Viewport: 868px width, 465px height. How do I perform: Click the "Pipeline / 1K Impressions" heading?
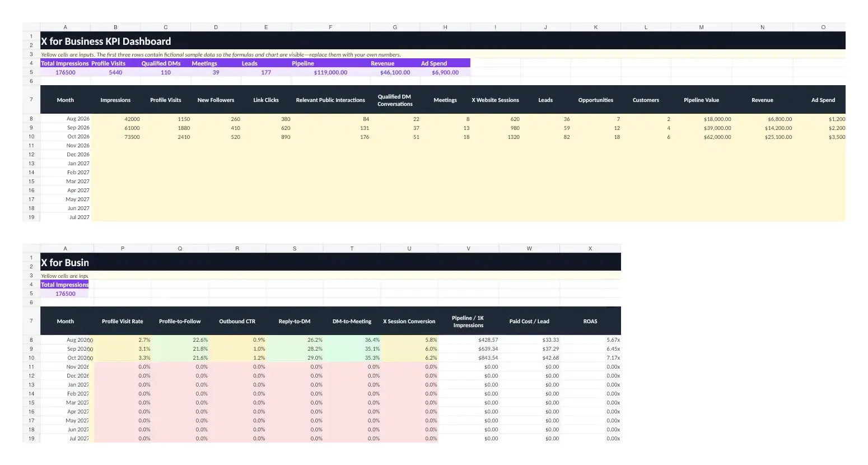coord(468,321)
